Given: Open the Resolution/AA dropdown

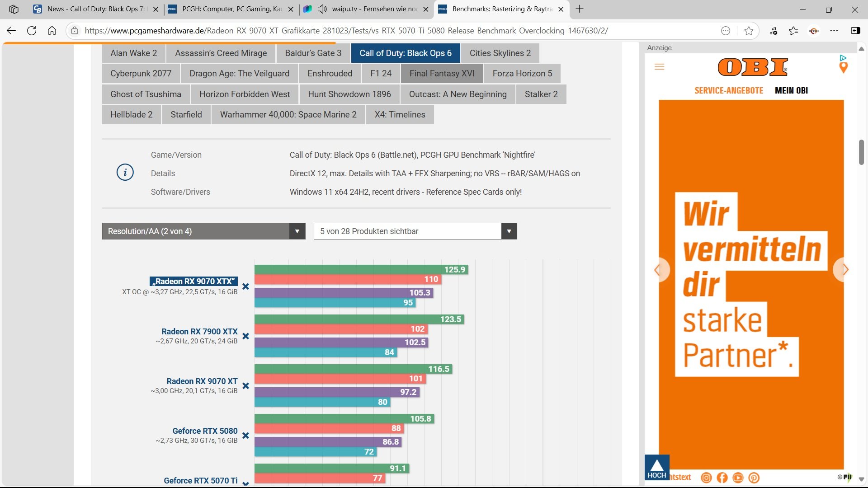Looking at the screenshot, I should tap(203, 231).
